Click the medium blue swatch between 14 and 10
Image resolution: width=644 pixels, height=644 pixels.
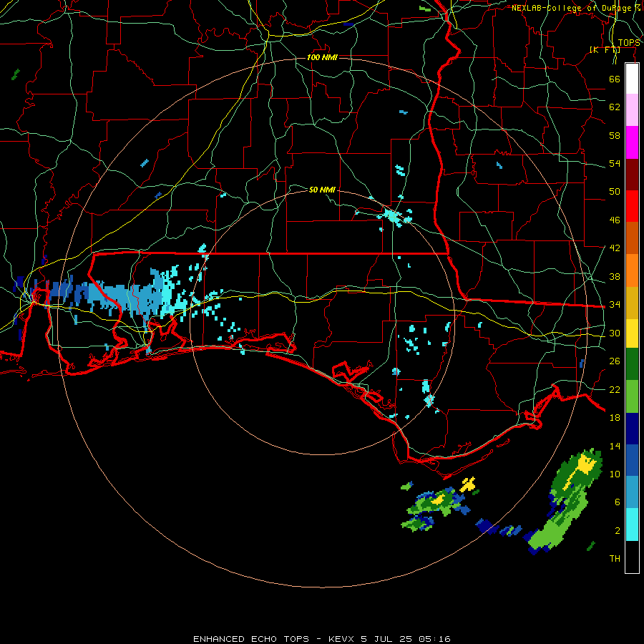[x=632, y=460]
